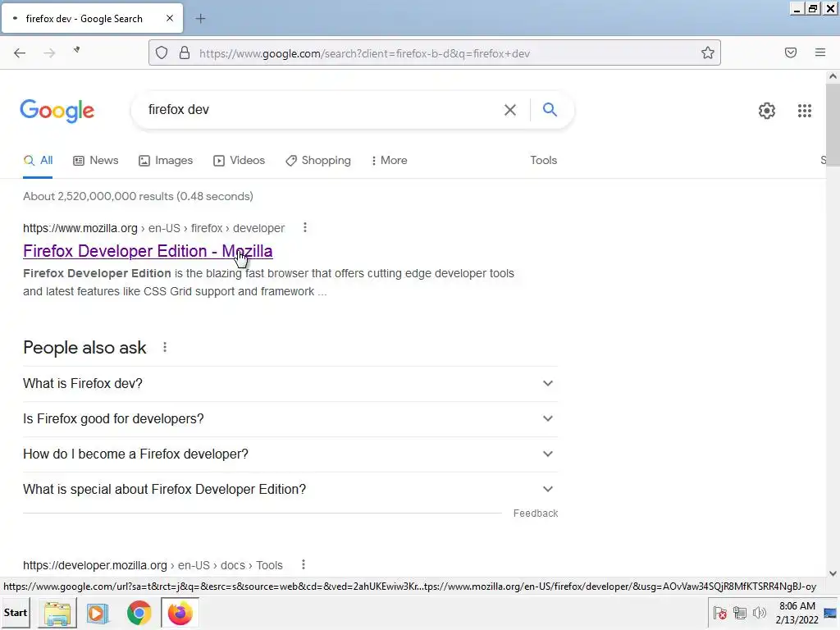Open a new tab with the plus button
Viewport: 840px width, 630px height.
(x=200, y=19)
